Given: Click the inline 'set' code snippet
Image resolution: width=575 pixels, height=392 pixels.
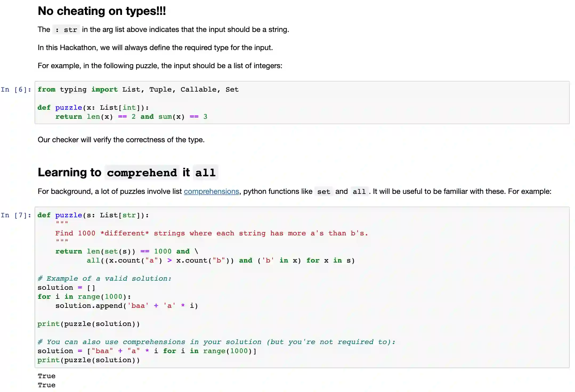Looking at the screenshot, I should (x=323, y=192).
